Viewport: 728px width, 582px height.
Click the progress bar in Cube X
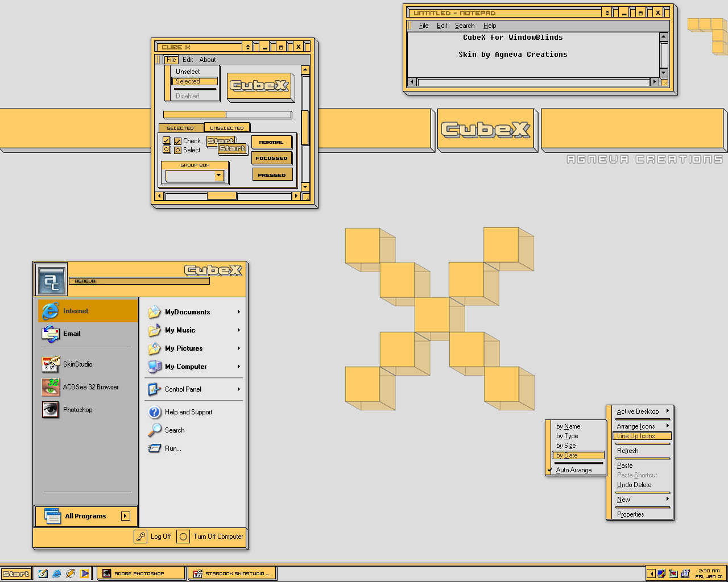point(227,115)
